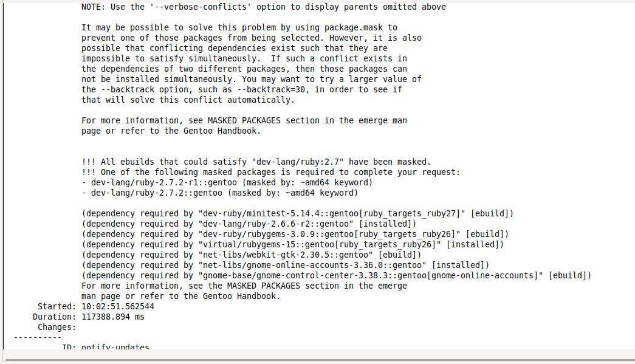Click the 'ID: notify-updates' line
The image size is (635, 364).
pyautogui.click(x=105, y=346)
